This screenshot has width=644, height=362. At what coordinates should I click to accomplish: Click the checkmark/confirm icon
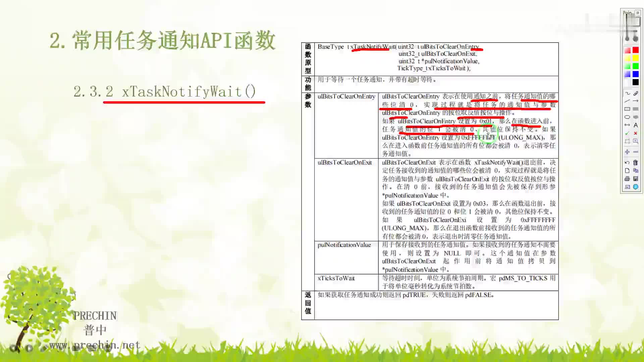point(627,133)
